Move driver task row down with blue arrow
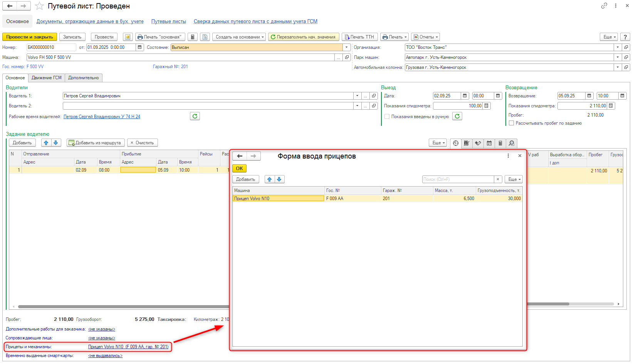636x364 pixels. (x=56, y=143)
